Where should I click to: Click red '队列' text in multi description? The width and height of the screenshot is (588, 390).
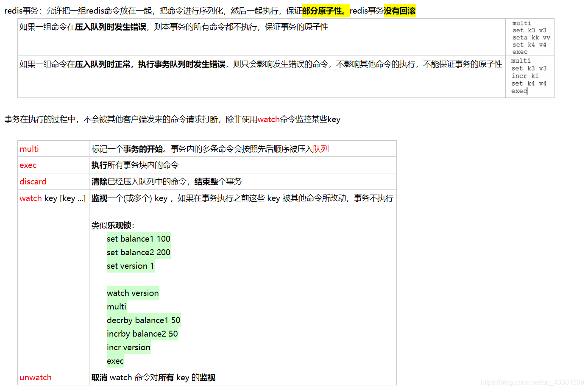click(321, 149)
